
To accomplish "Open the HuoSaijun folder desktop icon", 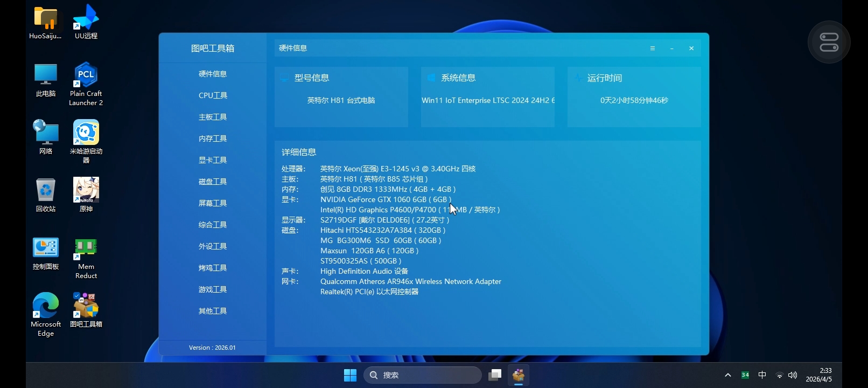I will [x=46, y=23].
